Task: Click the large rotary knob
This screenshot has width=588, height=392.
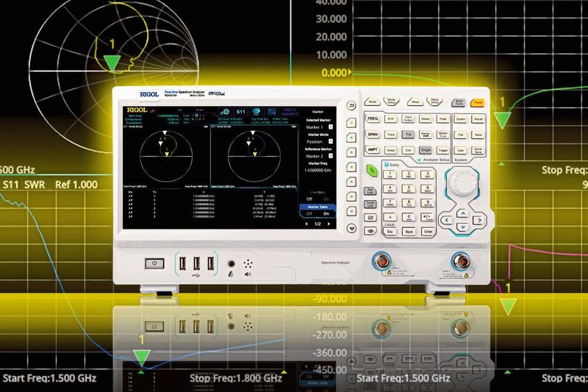Action: click(x=463, y=182)
